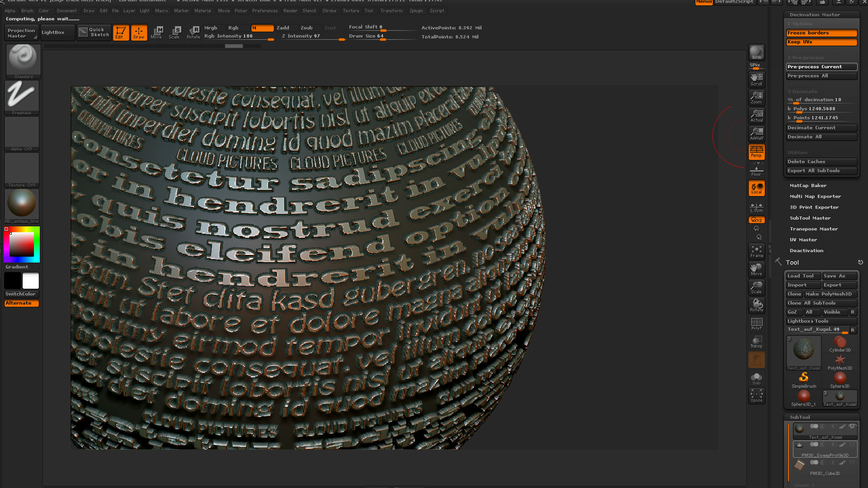868x488 pixels.
Task: Expand Transpose Master plugin
Action: (x=814, y=229)
